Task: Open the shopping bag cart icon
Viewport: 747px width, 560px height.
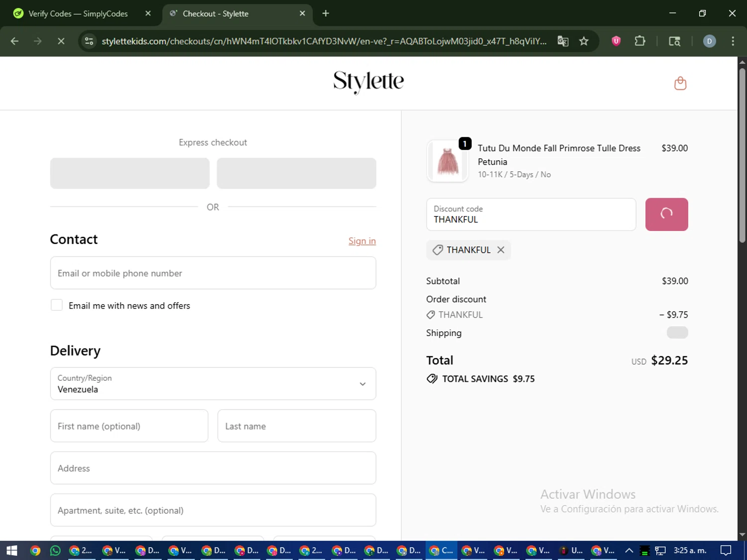Action: pos(680,83)
